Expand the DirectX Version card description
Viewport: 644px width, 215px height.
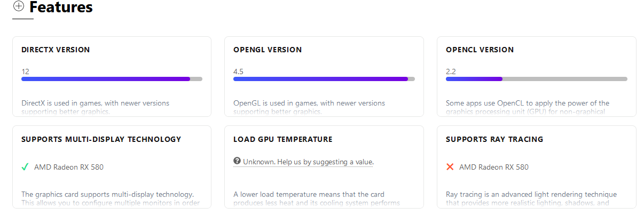(x=95, y=107)
